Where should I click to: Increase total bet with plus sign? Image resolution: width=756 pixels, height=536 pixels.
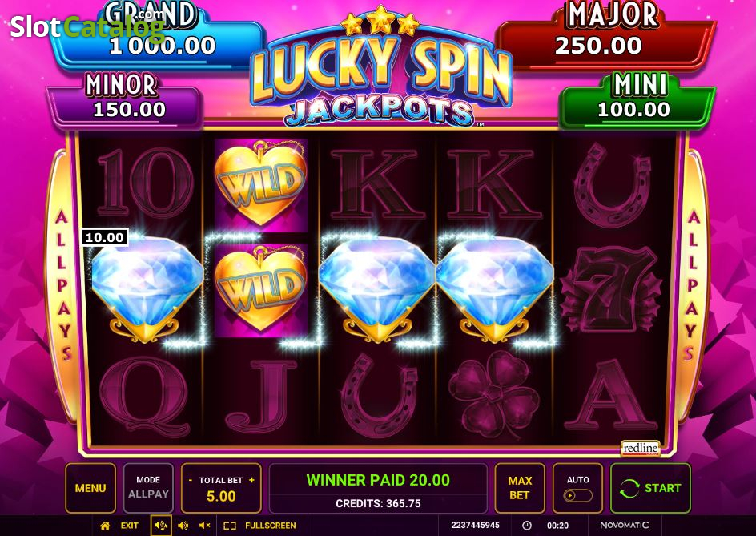[251, 480]
